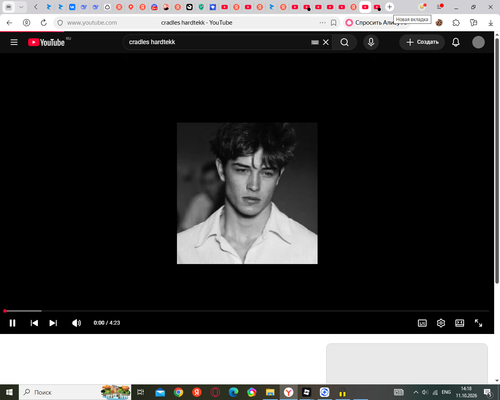Open the cookie extension icon
The image size is (500, 400).
pos(439,23)
